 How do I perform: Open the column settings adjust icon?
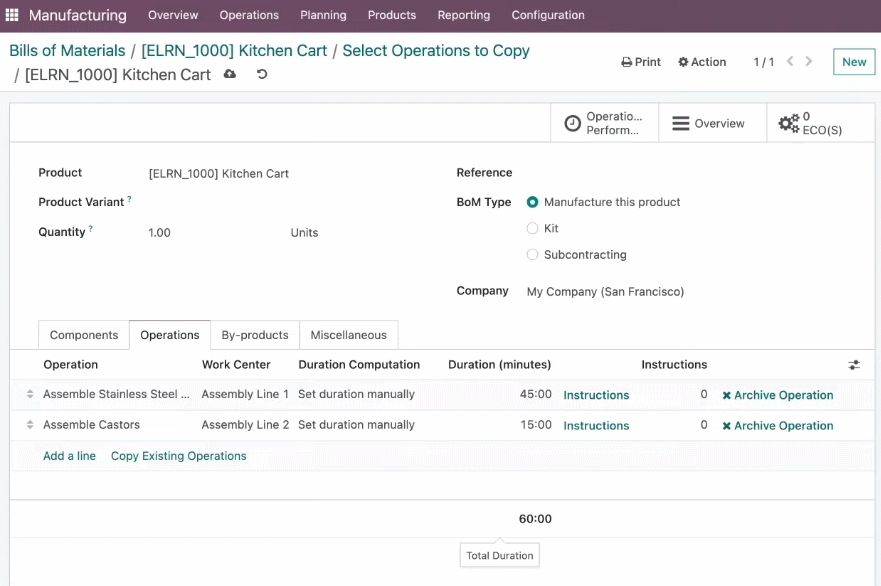[854, 365]
